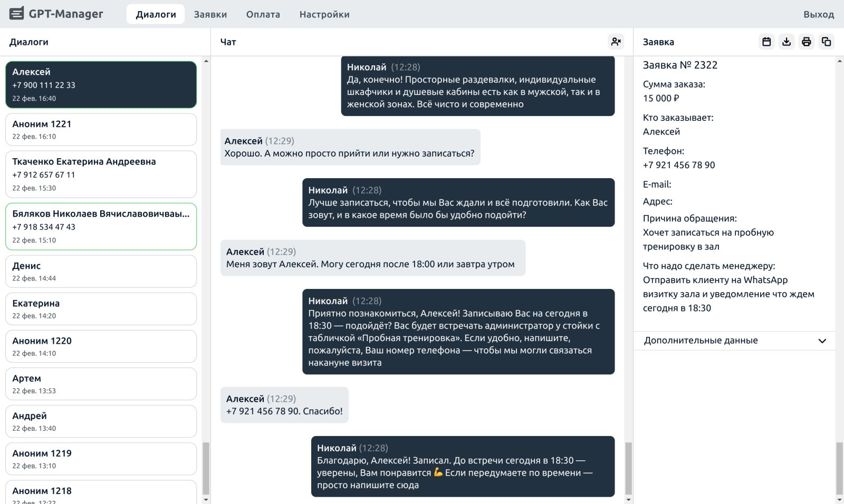The image size is (844, 504).
Task: Open the Оплата tab
Action: [263, 14]
